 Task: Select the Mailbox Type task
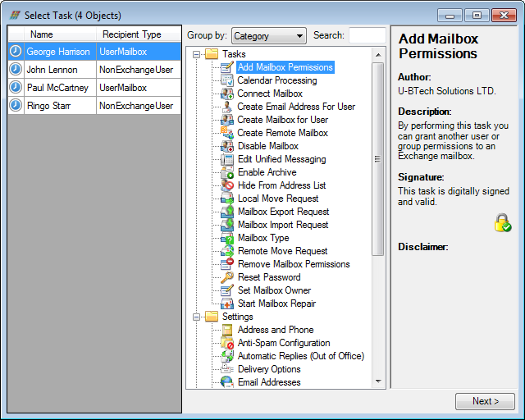(263, 238)
